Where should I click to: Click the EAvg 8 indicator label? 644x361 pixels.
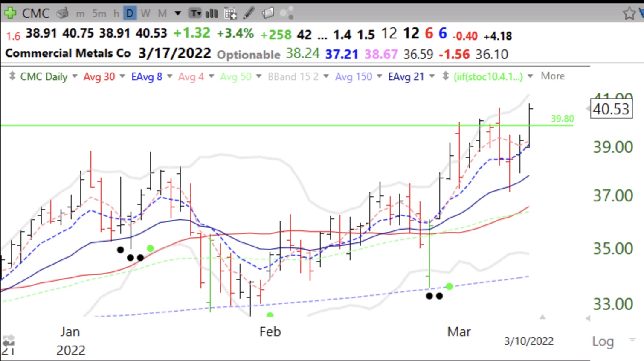point(147,77)
